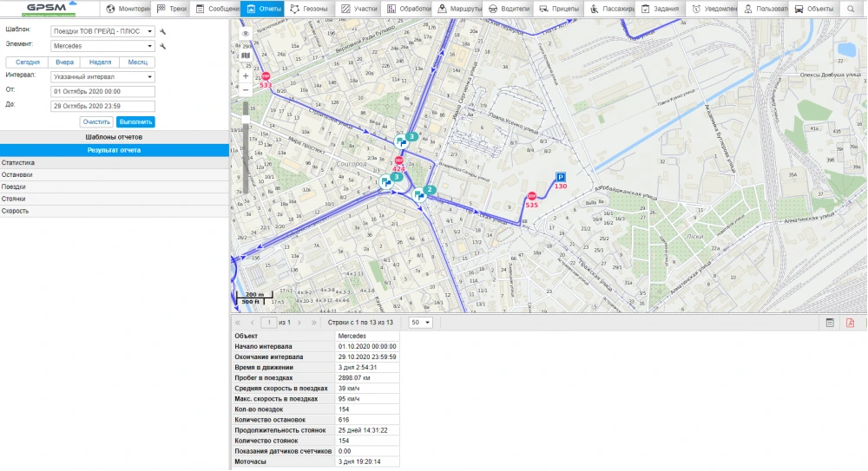Click the До end date field
This screenshot has height=471, width=868.
coord(102,106)
